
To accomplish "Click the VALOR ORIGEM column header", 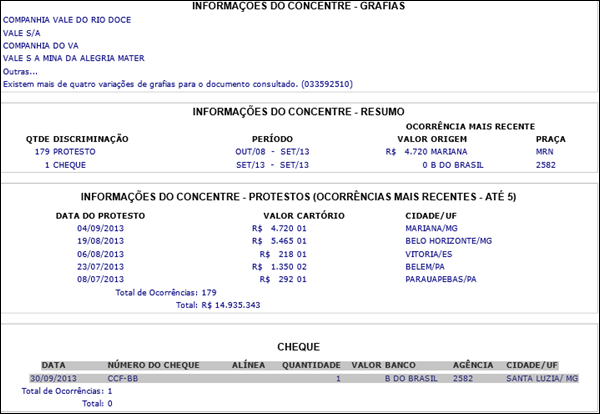I will [x=432, y=139].
